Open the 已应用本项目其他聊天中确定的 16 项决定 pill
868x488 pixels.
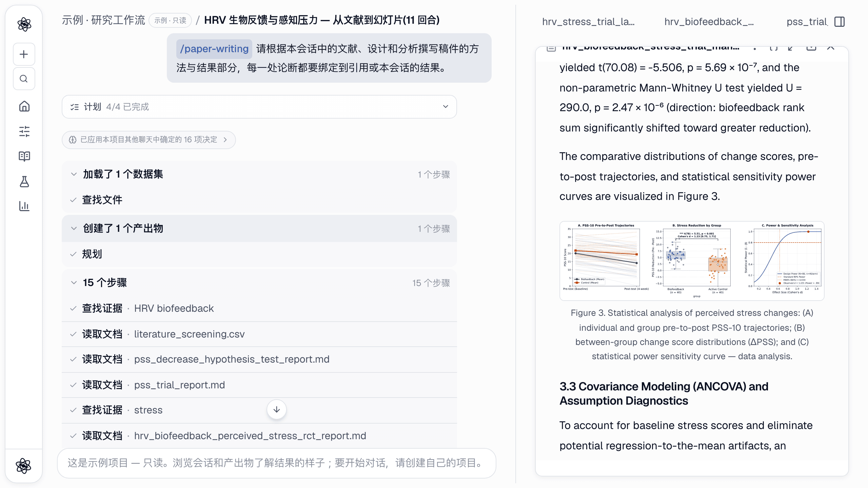pos(149,140)
